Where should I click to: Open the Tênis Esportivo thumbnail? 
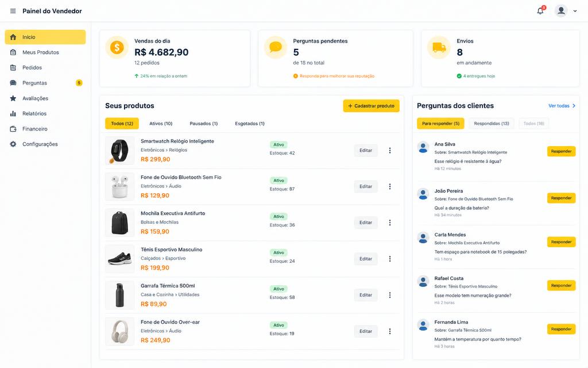pos(119,259)
